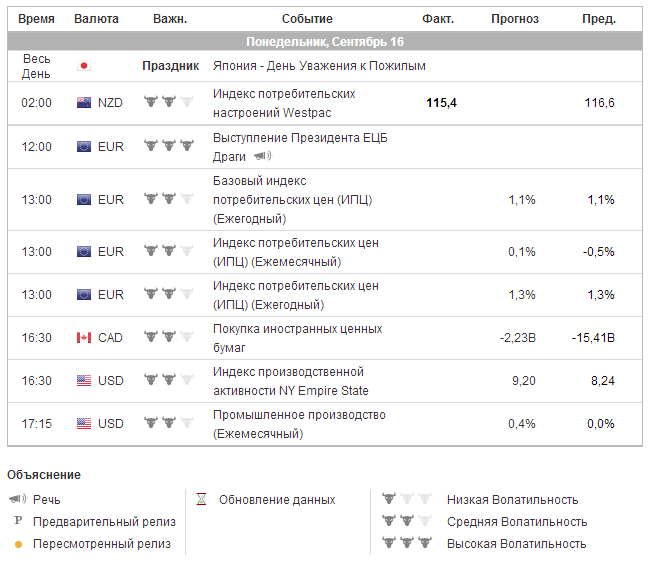
Task: Click the Прогноз column header
Action: 515,19
